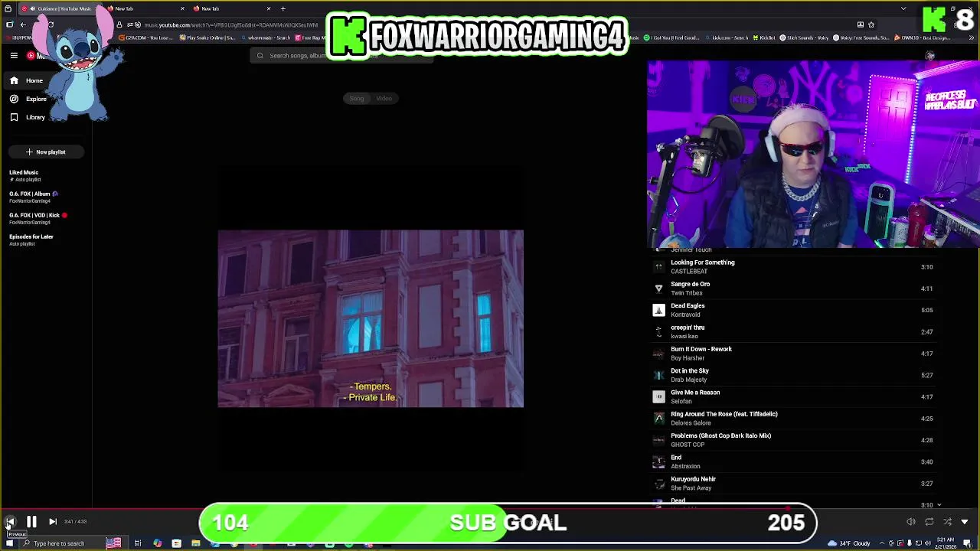Open Episodes for Later playlist

point(31,240)
